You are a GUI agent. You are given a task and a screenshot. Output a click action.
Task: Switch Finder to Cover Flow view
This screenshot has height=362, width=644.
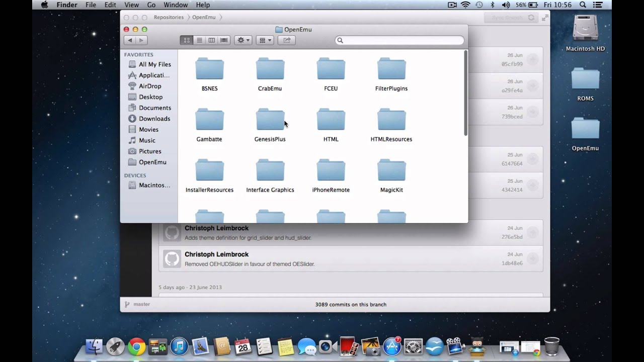tap(224, 40)
